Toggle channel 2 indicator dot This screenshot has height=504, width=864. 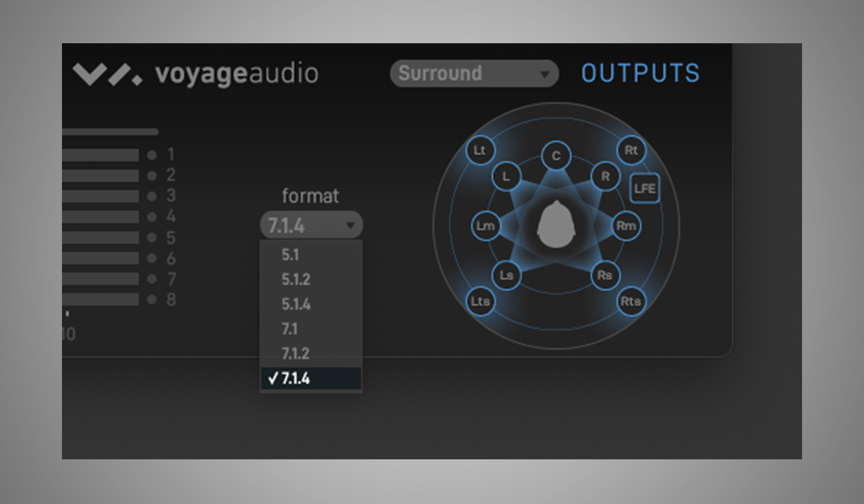pos(152,176)
